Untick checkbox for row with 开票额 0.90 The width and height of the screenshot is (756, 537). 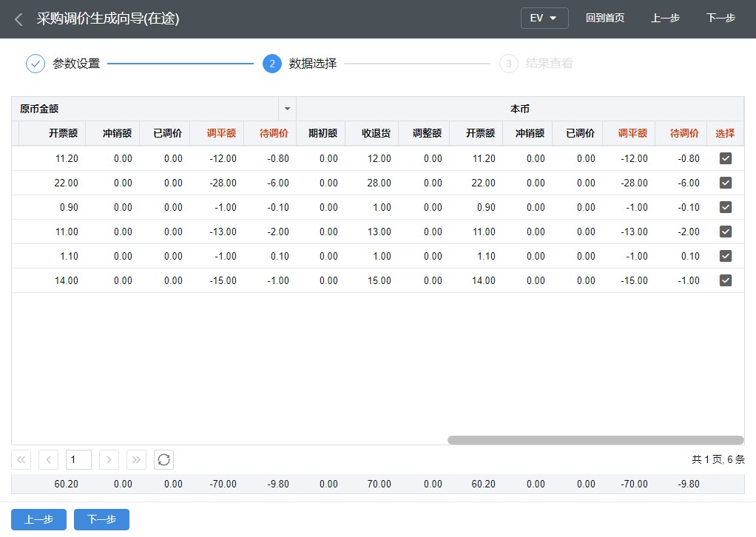[725, 207]
